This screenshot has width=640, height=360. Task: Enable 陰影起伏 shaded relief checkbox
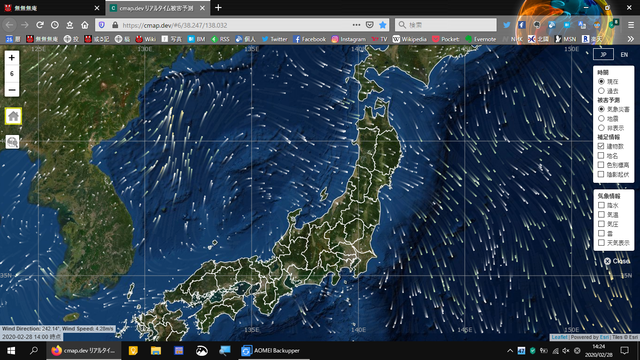click(x=601, y=174)
